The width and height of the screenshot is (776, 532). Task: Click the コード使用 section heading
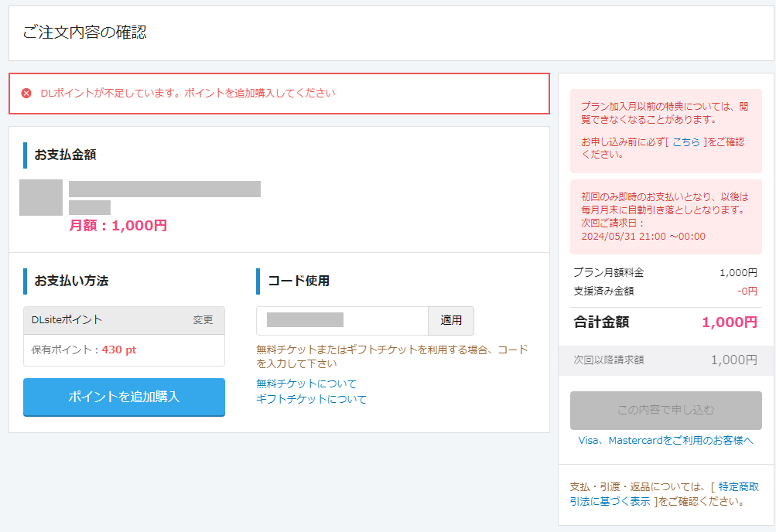299,281
